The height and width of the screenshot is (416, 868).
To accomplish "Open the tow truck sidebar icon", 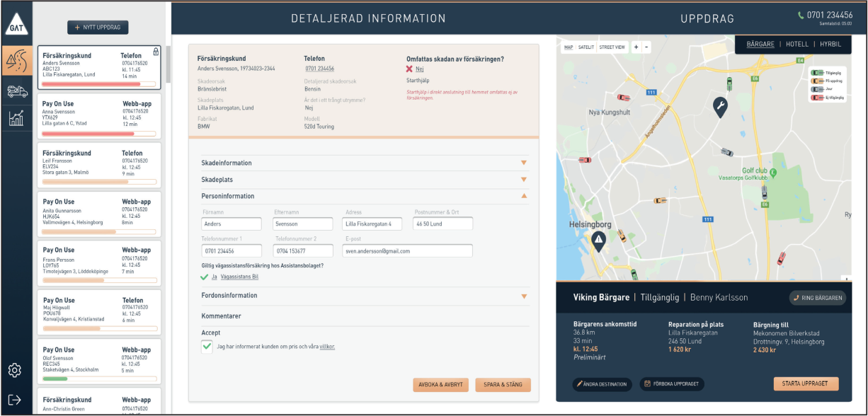I will pos(16,91).
